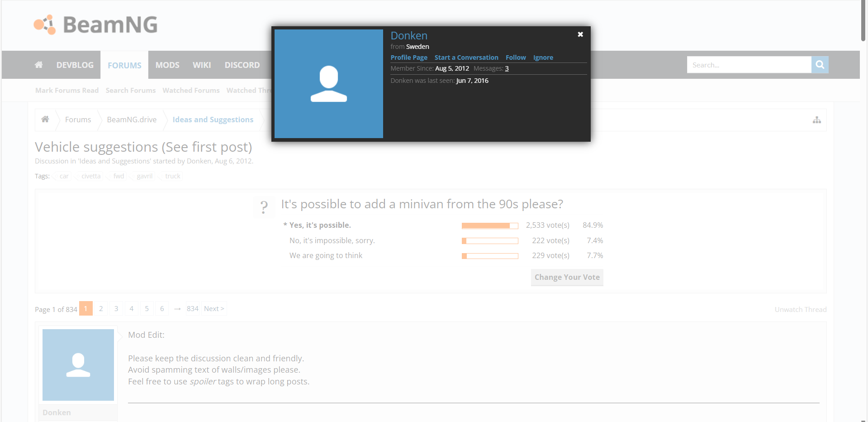Go to page 4

coord(132,308)
